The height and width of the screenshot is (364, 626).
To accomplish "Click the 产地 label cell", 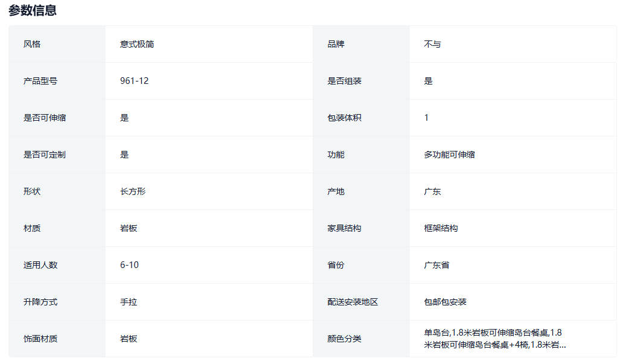I will coord(336,191).
